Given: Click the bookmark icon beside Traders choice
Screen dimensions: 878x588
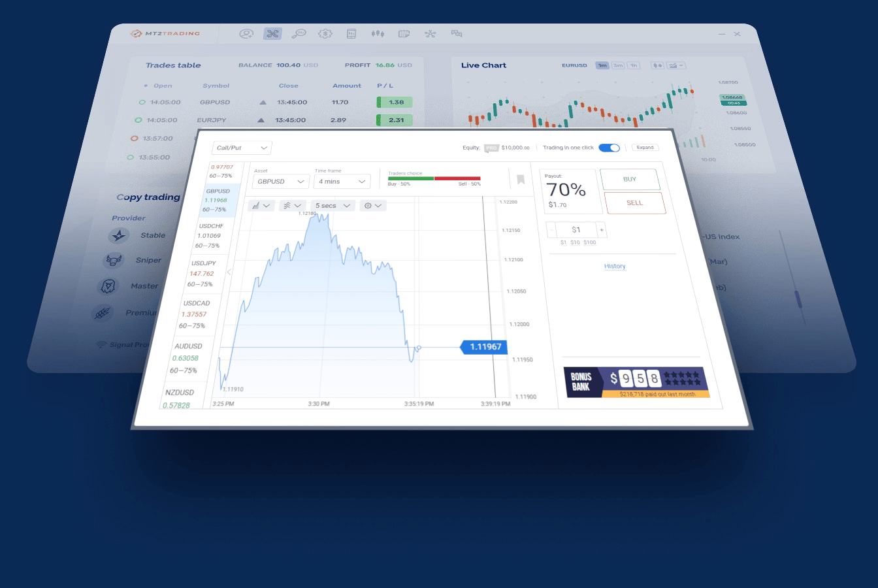Looking at the screenshot, I should [521, 180].
